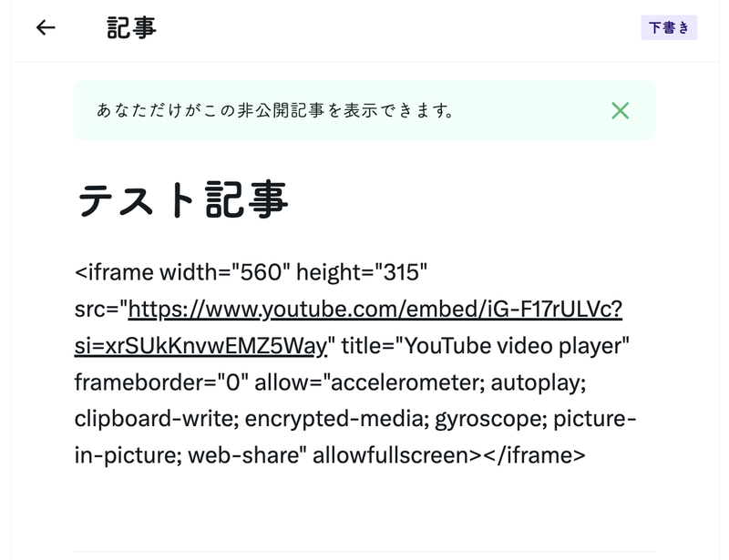
Task: Click the 下書き draft badge
Action: tap(669, 28)
